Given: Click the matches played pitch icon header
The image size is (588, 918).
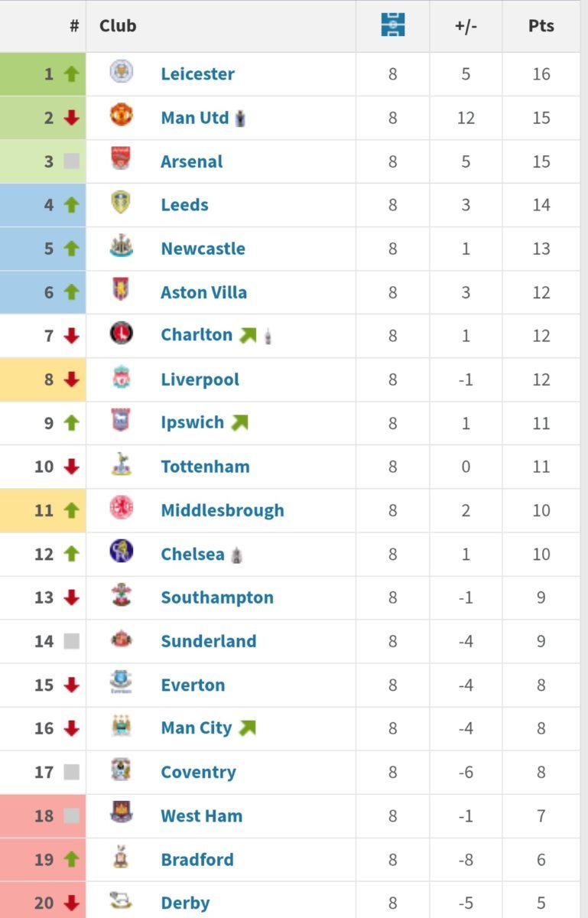Looking at the screenshot, I should pos(392,25).
